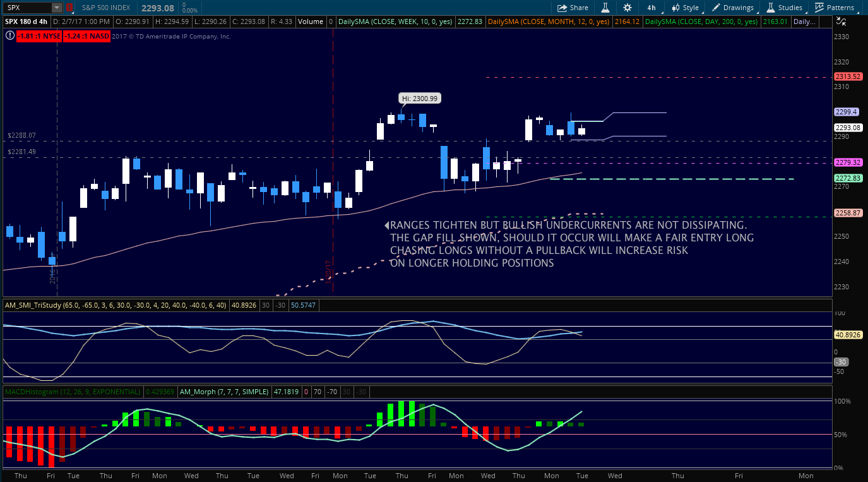The image size is (868, 482).
Task: Click the Hi: 2300.99 price bubble
Action: click(x=419, y=98)
